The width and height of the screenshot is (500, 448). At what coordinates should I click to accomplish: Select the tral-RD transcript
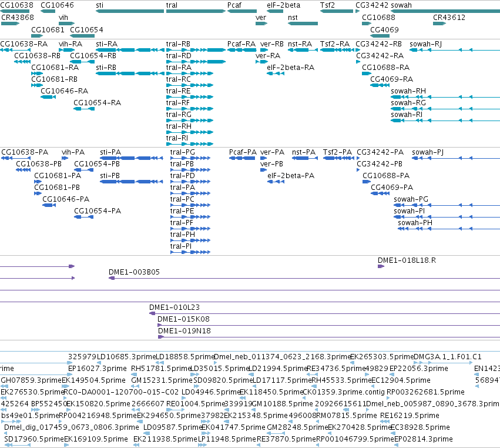[196, 62]
